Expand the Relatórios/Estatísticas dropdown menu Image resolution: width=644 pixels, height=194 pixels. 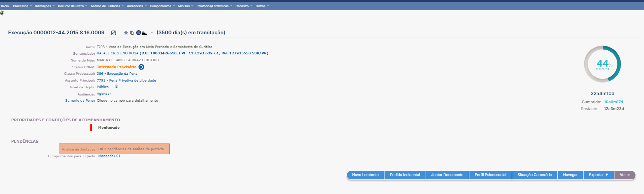(214, 6)
